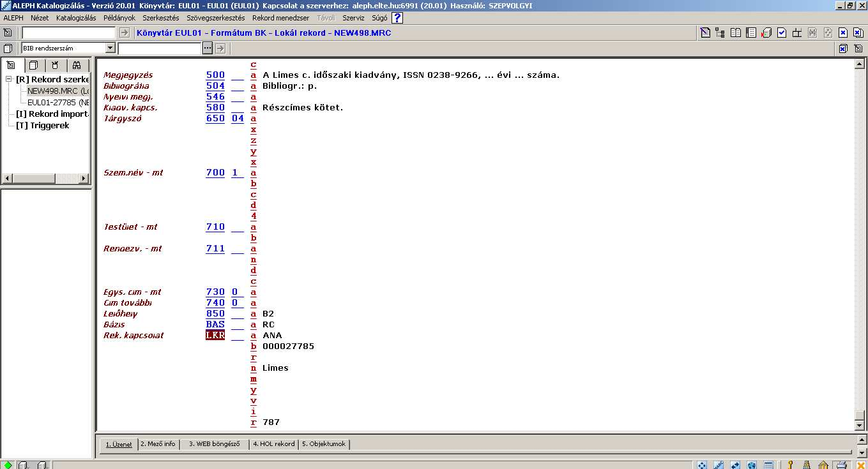This screenshot has width=868, height=469.
Task: Click the up arrow of record vertical scrollbar
Action: 859,64
